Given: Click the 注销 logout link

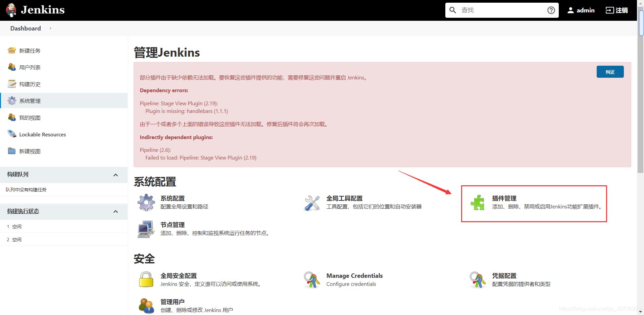Looking at the screenshot, I should pos(617,10).
